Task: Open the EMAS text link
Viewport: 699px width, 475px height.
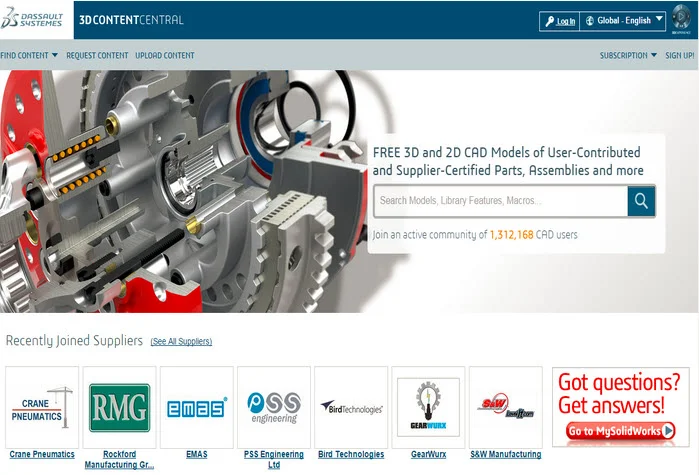Action: coord(197,454)
